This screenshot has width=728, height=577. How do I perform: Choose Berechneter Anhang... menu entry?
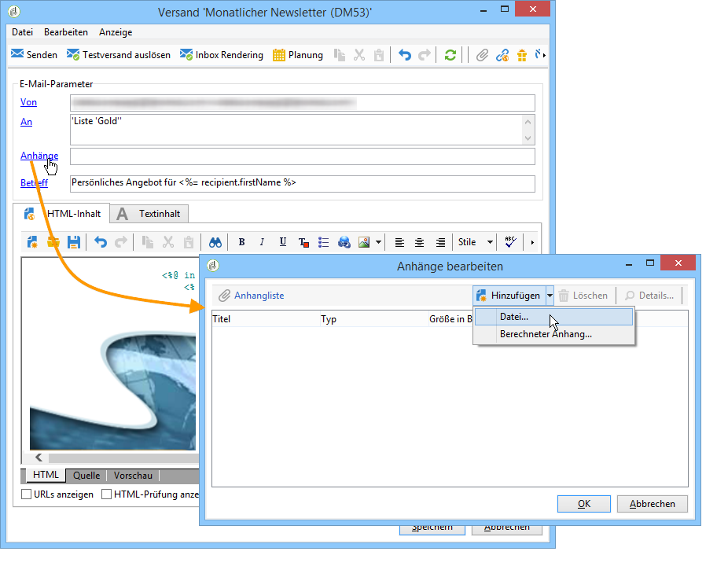click(x=554, y=334)
